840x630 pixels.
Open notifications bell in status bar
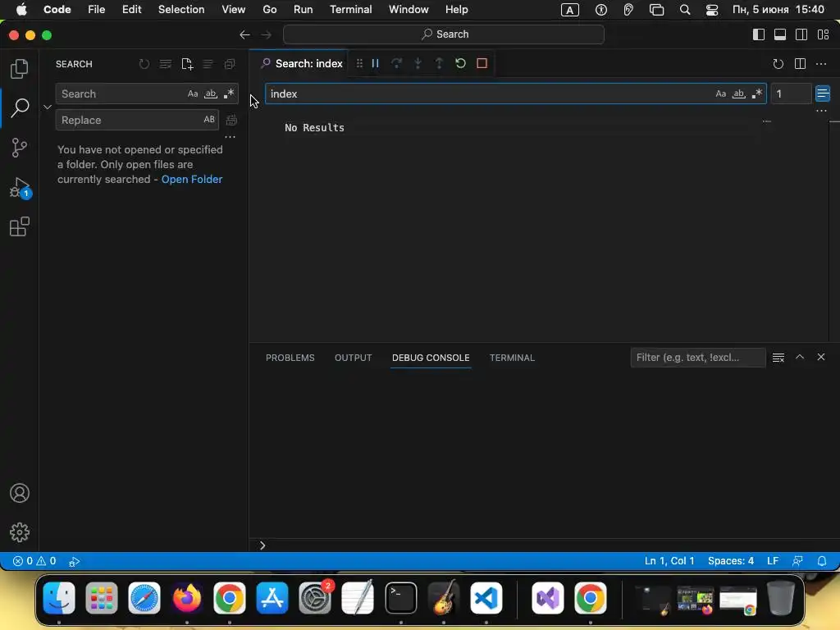coord(821,561)
